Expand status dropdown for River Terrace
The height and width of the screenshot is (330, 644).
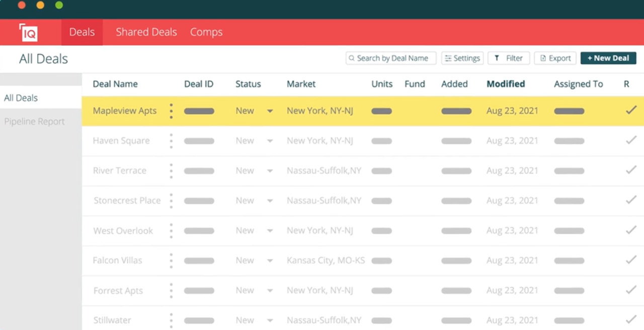tap(270, 171)
